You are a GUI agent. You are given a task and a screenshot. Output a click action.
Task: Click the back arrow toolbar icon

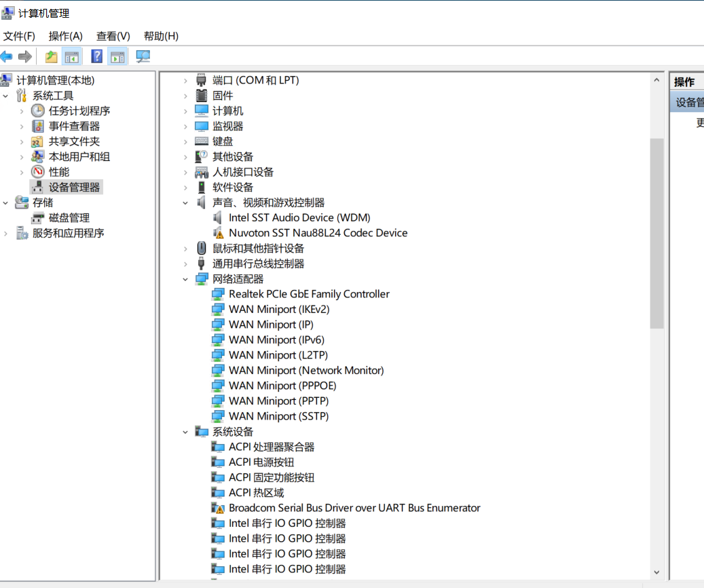pyautogui.click(x=7, y=56)
